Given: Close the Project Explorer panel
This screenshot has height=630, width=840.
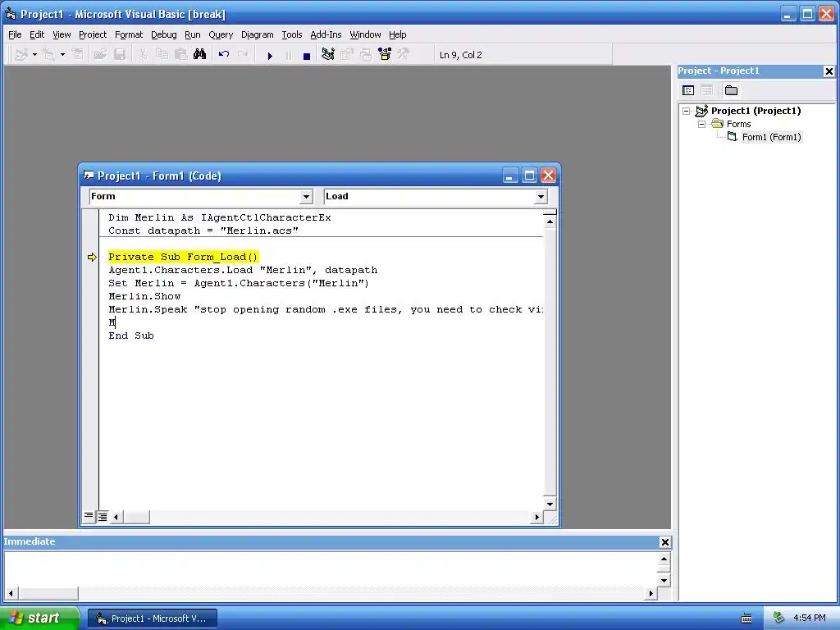Looking at the screenshot, I should (829, 71).
